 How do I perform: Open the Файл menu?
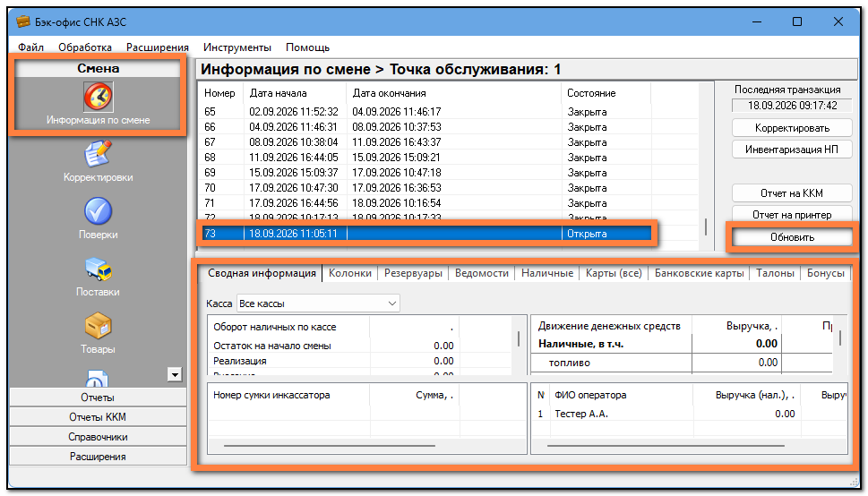click(x=30, y=47)
